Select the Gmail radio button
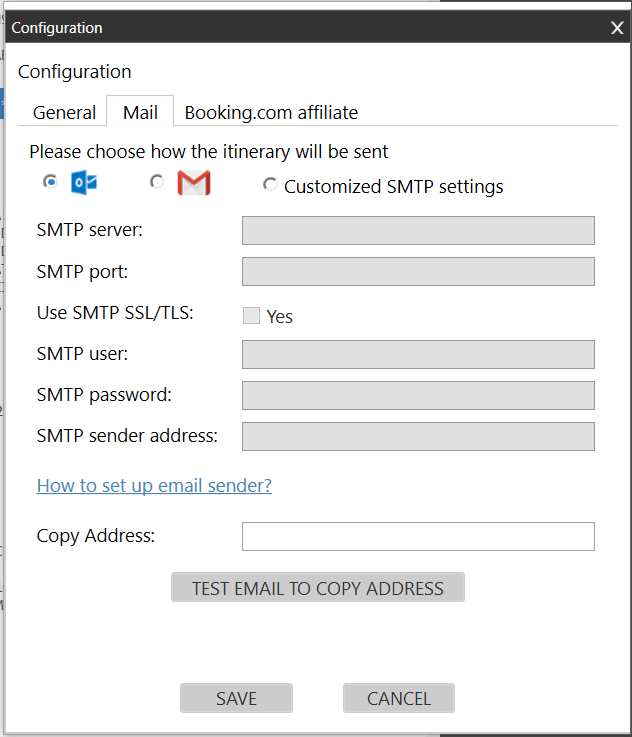Screen dimensions: 632x737 tap(156, 182)
